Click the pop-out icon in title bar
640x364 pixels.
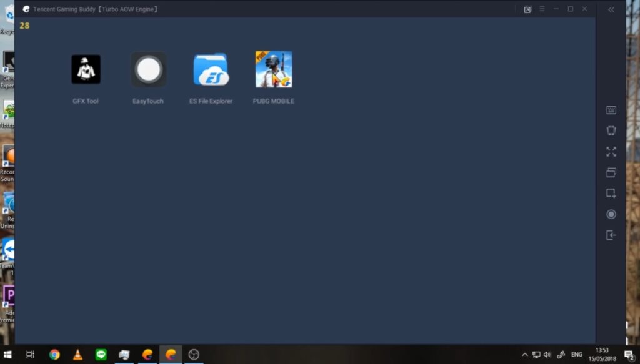tap(527, 9)
